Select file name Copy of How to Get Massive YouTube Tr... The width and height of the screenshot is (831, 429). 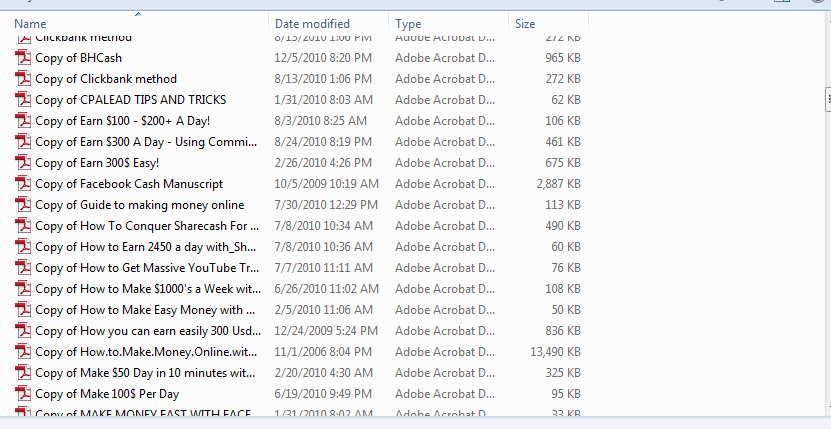point(147,267)
